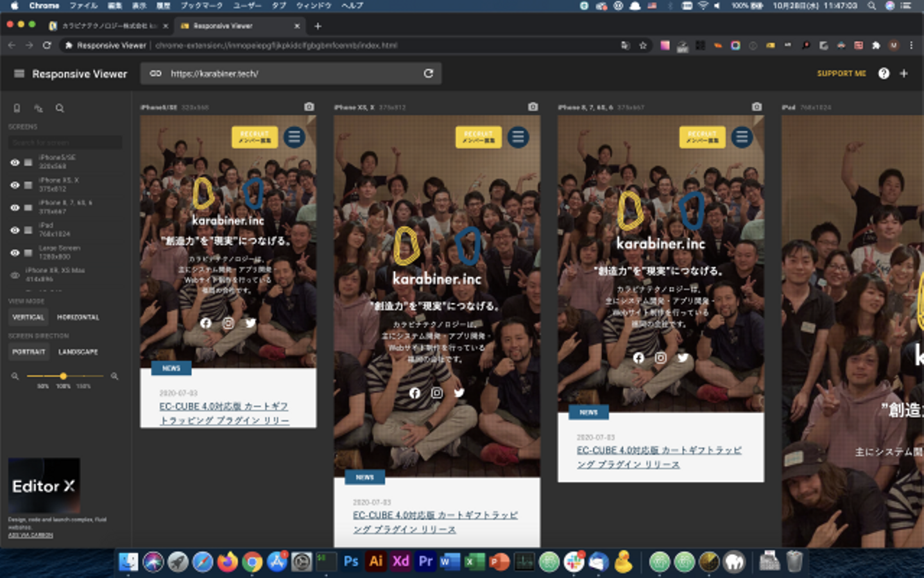Open a new Chrome tab
This screenshot has width=924, height=578.
pos(318,26)
